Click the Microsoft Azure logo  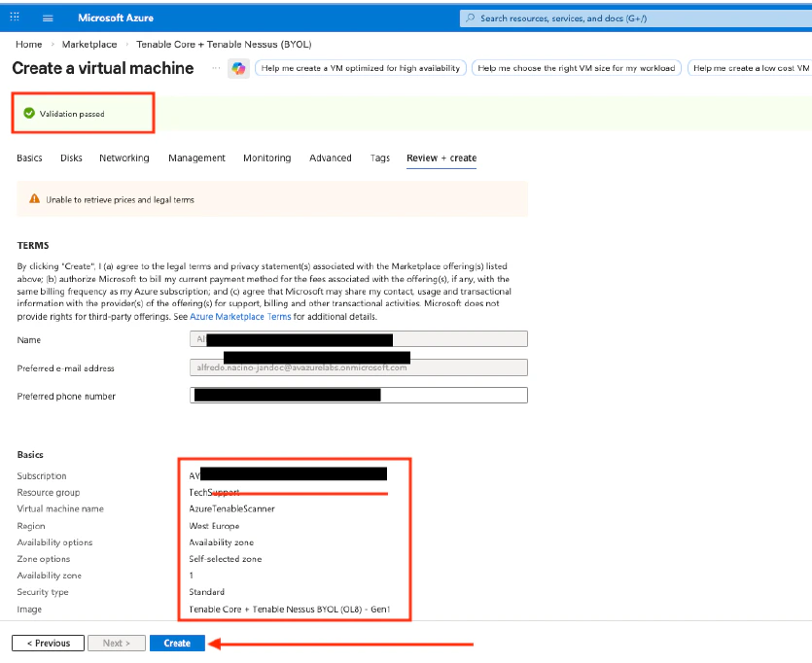click(117, 17)
